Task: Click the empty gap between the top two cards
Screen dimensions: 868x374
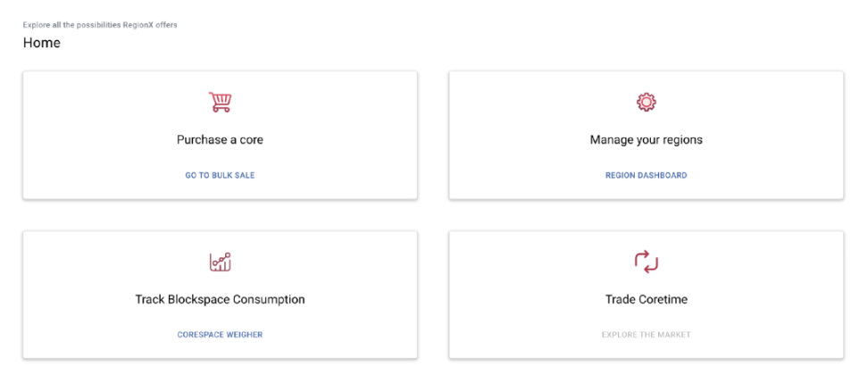Action: (433, 134)
